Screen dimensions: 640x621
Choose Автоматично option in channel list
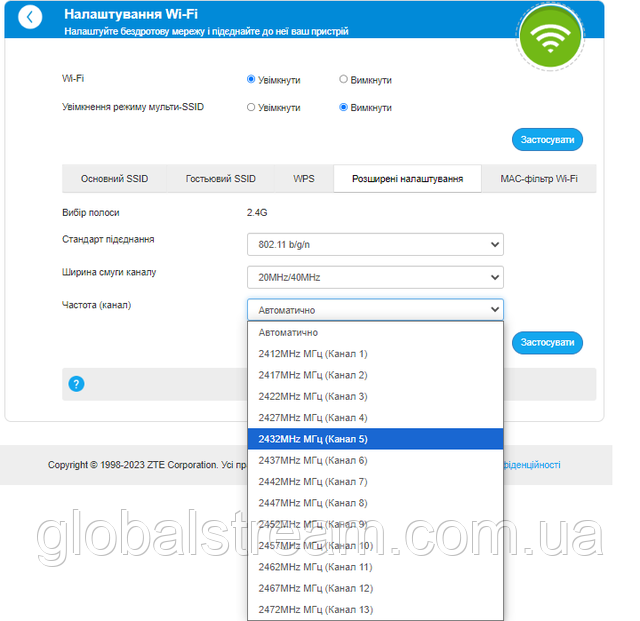coord(375,332)
